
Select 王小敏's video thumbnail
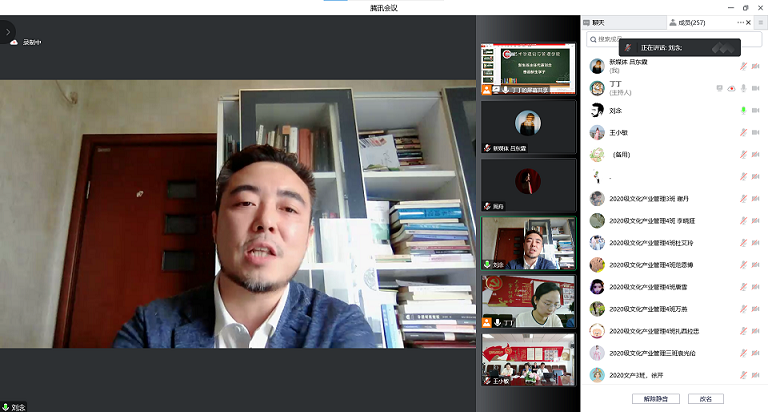pyautogui.click(x=528, y=359)
